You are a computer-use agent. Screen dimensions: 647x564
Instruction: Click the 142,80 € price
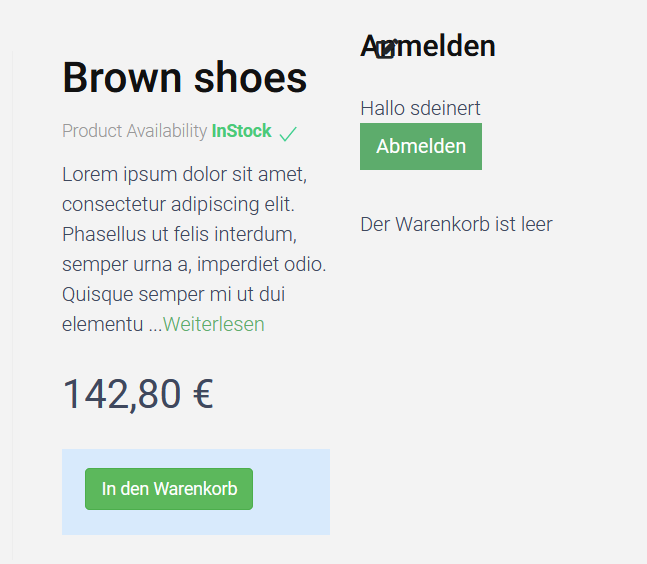click(138, 394)
